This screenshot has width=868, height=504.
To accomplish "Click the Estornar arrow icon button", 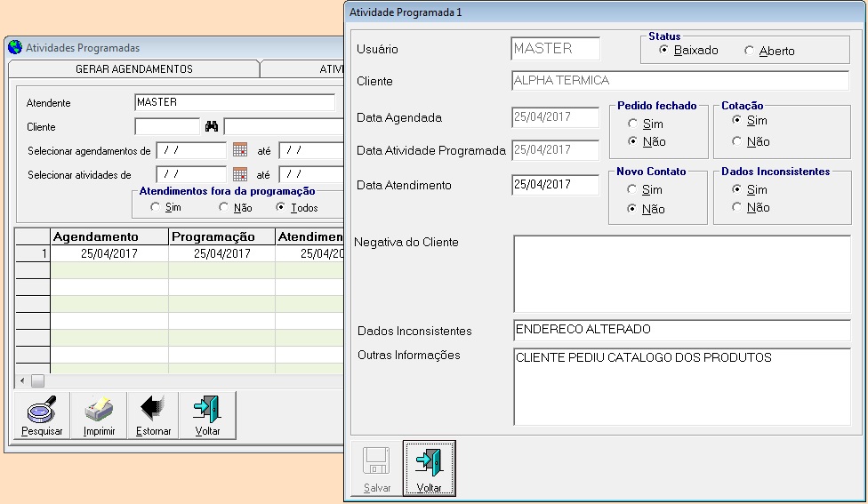I will pyautogui.click(x=153, y=415).
